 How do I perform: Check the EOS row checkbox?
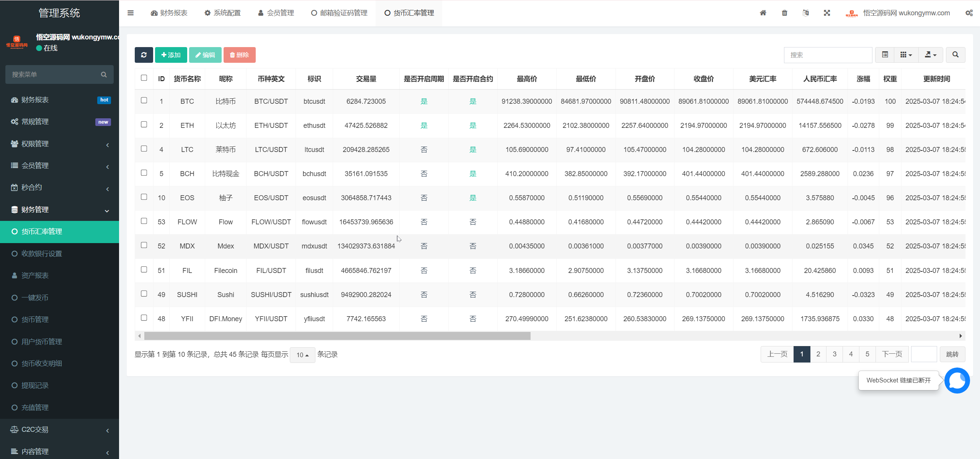coord(144,197)
